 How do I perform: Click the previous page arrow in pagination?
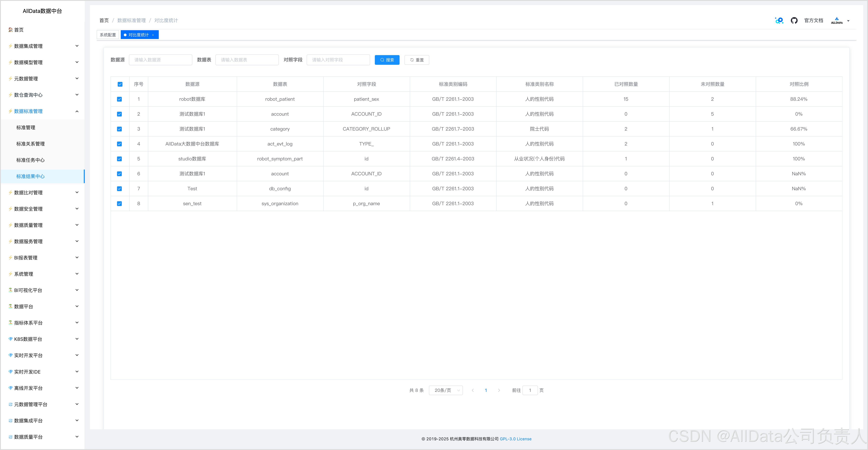point(473,390)
